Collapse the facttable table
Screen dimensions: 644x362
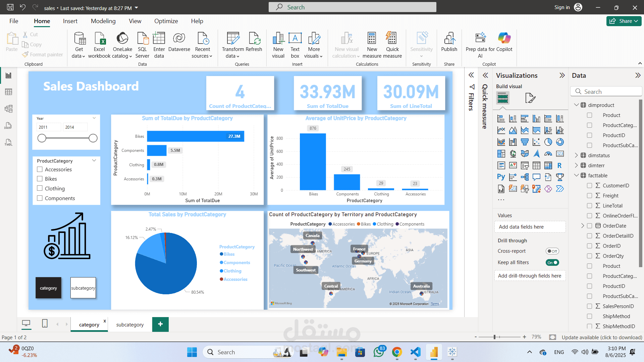point(576,175)
